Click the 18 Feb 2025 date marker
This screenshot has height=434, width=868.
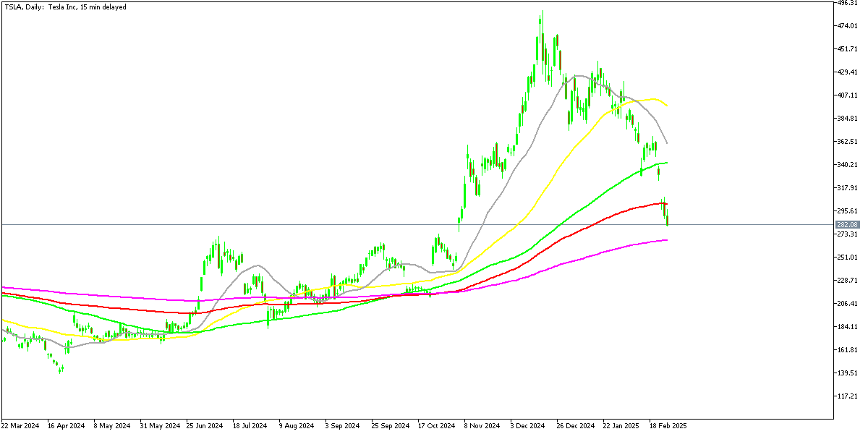click(x=668, y=426)
